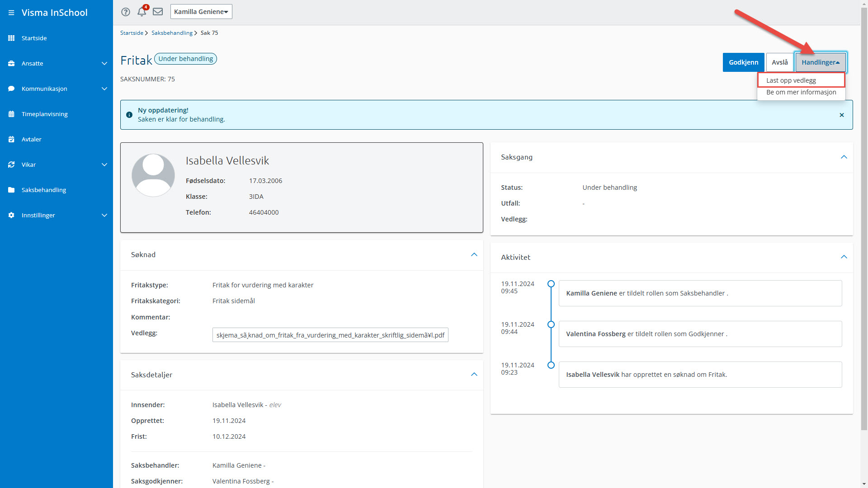This screenshot has height=488, width=868.
Task: Click the Avslå button
Action: (x=779, y=62)
